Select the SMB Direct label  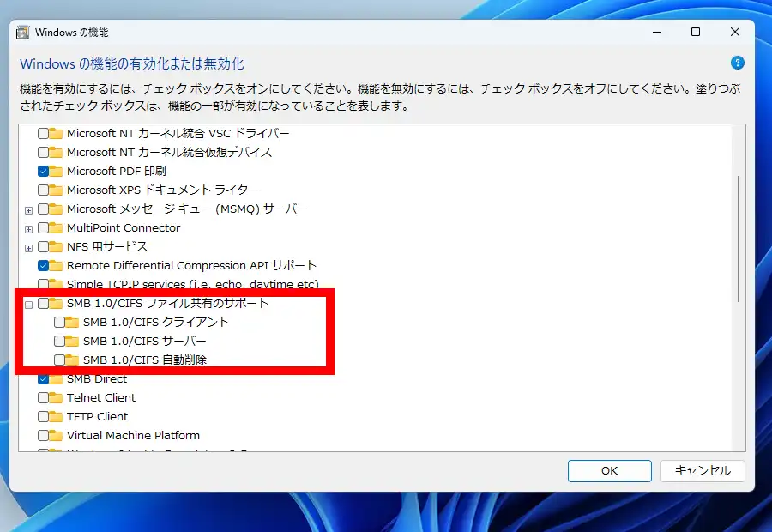pos(97,379)
